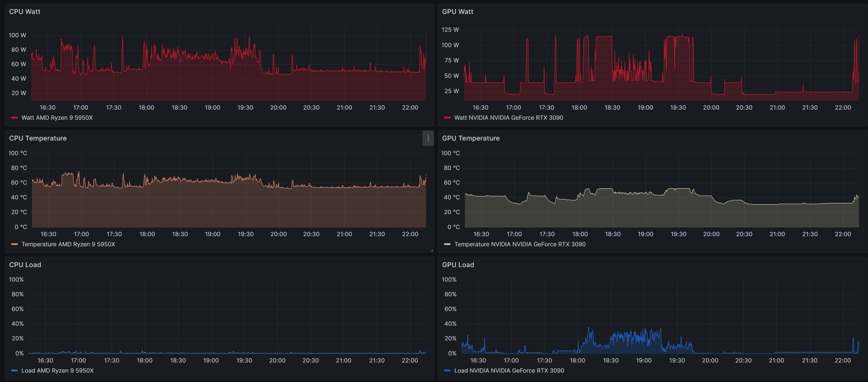This screenshot has height=382, width=868.
Task: Toggle the Watt AMD Ryzen 9 5950X series
Action: (x=57, y=118)
